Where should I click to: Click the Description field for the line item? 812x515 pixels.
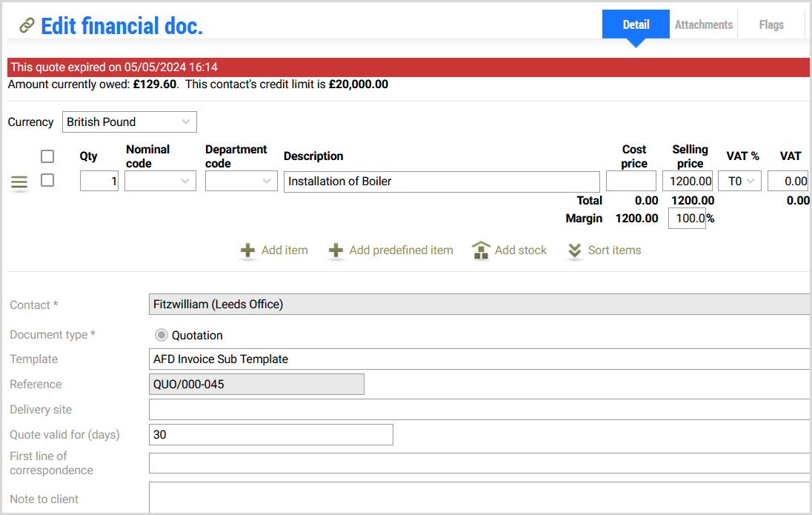[x=442, y=182]
